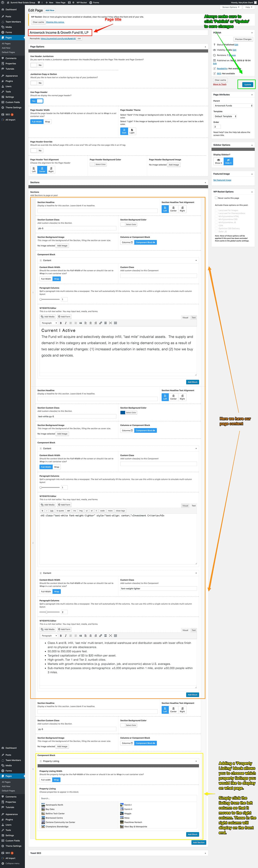
Task: Open fullscreen mode in Current | Active editor toolbar
Action: click(x=110, y=323)
